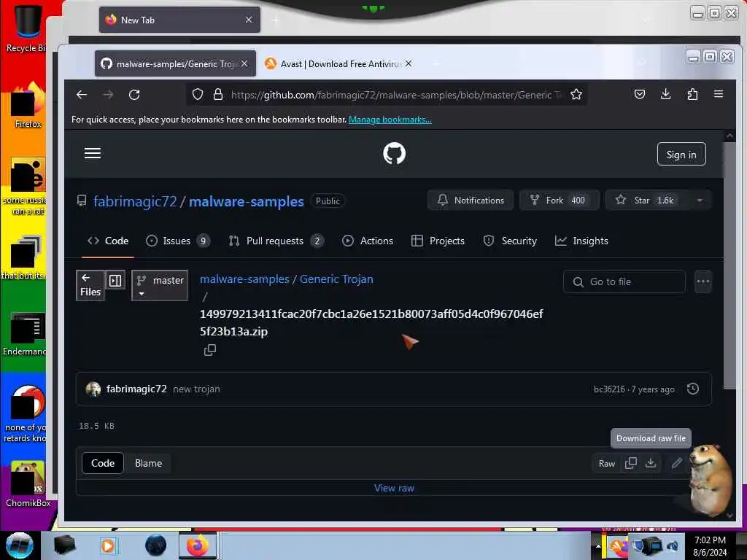Expand the Star lists dropdown arrow
Screen dimensions: 747x560
(x=700, y=201)
